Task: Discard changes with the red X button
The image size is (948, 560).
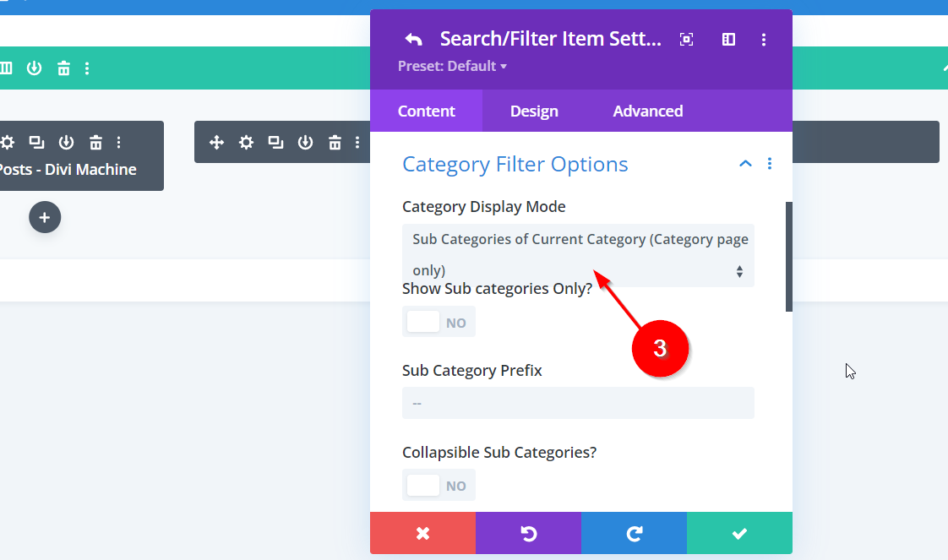Action: point(422,533)
